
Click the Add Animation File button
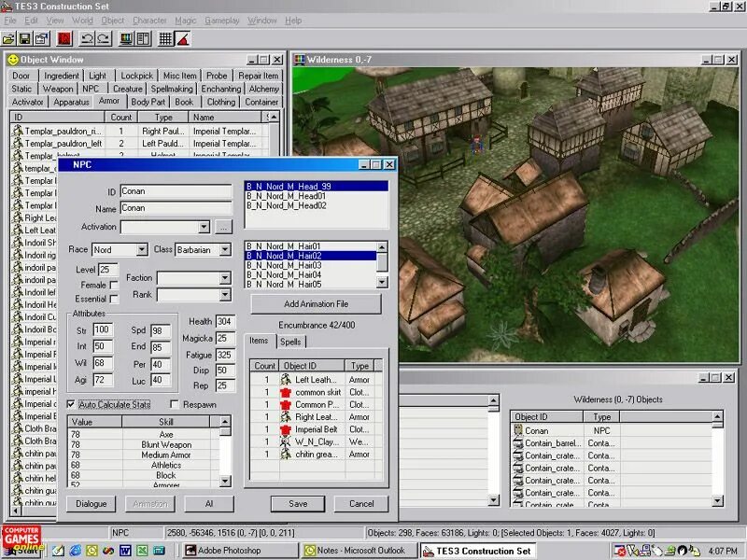(x=316, y=304)
